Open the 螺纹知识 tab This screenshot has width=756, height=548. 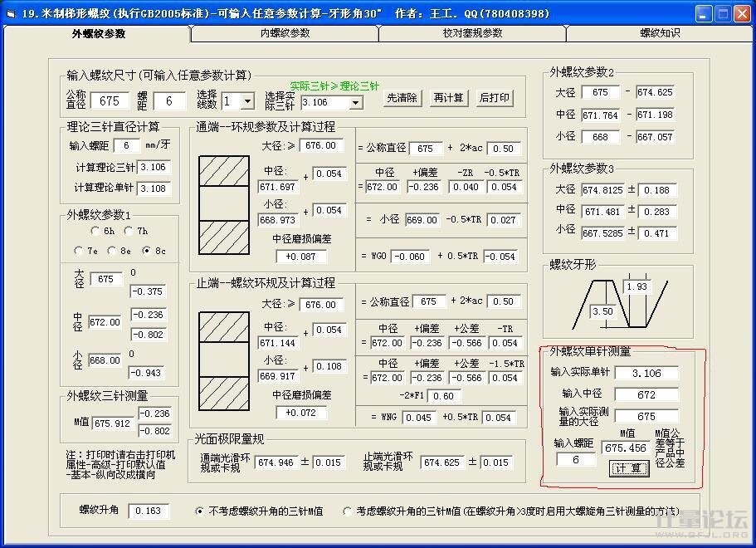pos(660,33)
